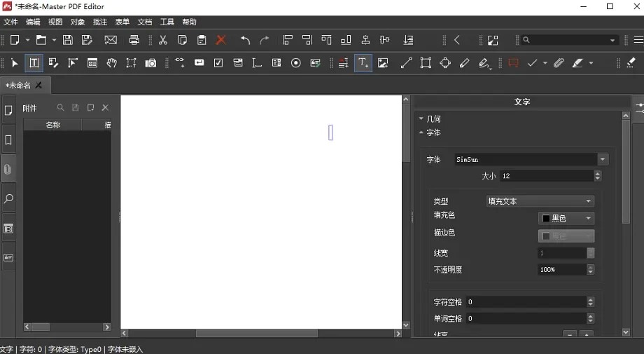Open the 填充文本 type dropdown
The height and width of the screenshot is (354, 644).
(x=540, y=201)
